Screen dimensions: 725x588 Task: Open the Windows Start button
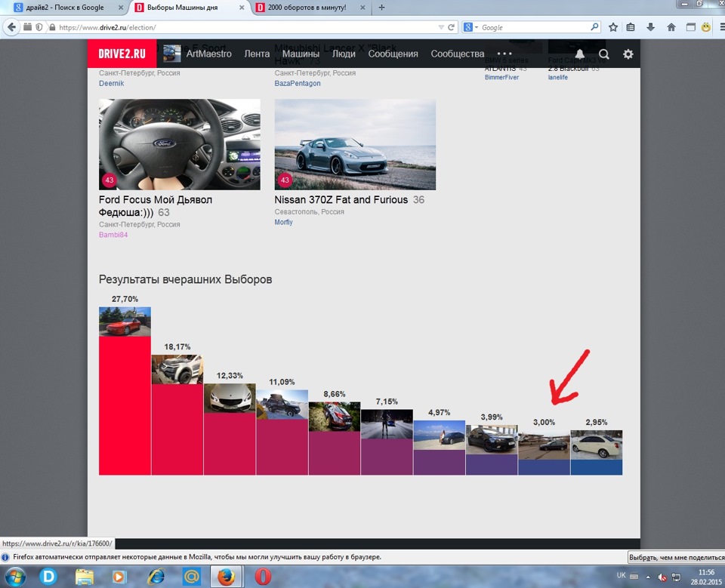(15, 577)
